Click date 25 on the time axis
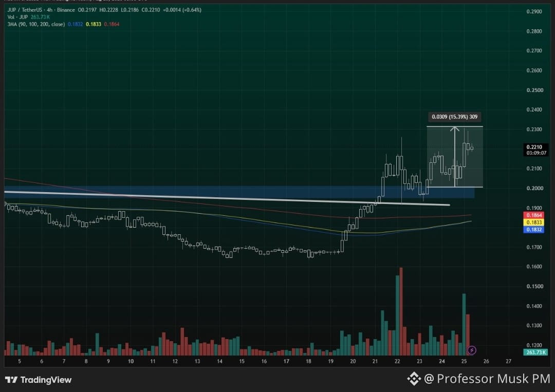This screenshot has height=392, width=555. [x=464, y=361]
